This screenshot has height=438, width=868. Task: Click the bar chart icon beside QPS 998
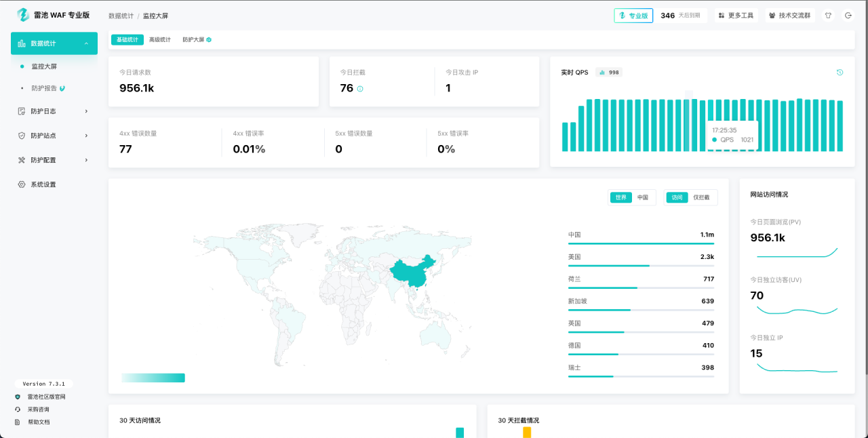pyautogui.click(x=602, y=73)
